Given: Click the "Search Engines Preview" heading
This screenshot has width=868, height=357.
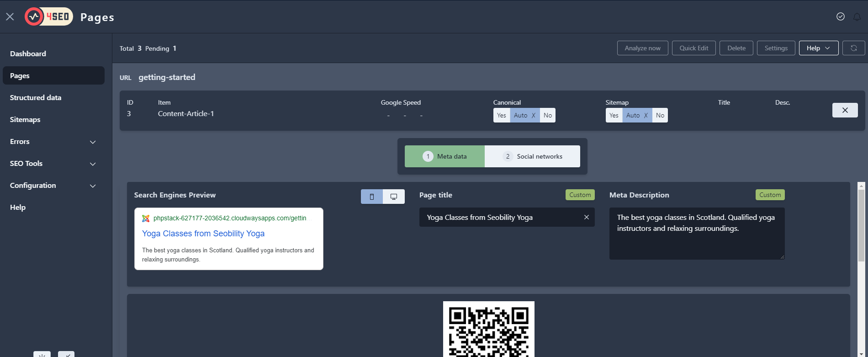Looking at the screenshot, I should coord(175,195).
